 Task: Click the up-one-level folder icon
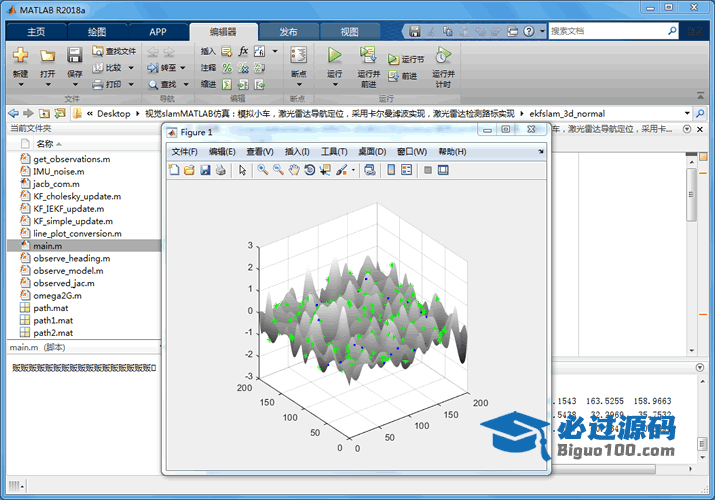pyautogui.click(x=44, y=113)
